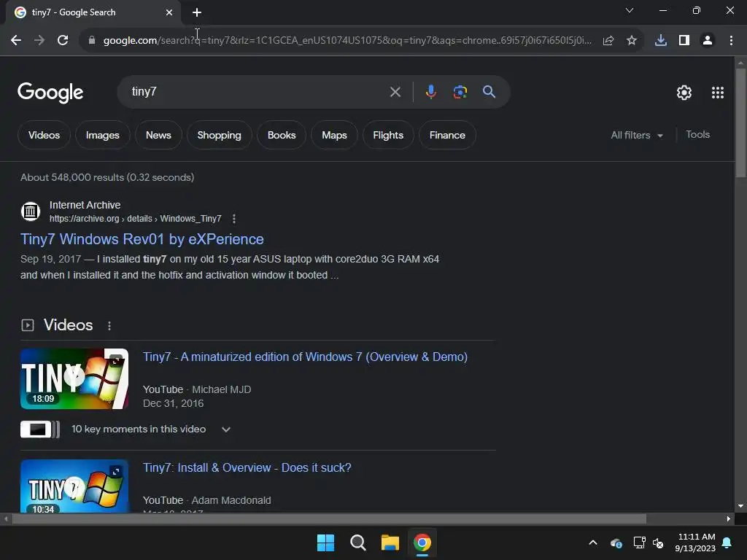Open Windows Start menu
The width and height of the screenshot is (747, 560).
326,542
